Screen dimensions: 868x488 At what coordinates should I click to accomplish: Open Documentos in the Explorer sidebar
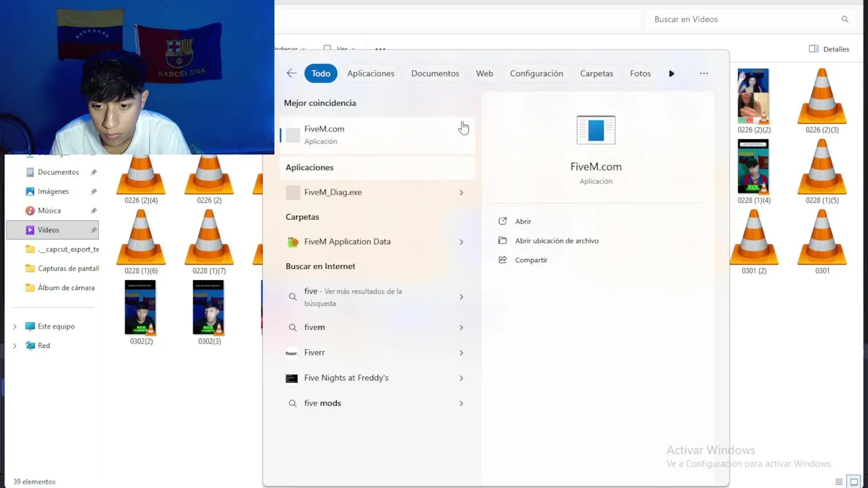click(x=58, y=172)
